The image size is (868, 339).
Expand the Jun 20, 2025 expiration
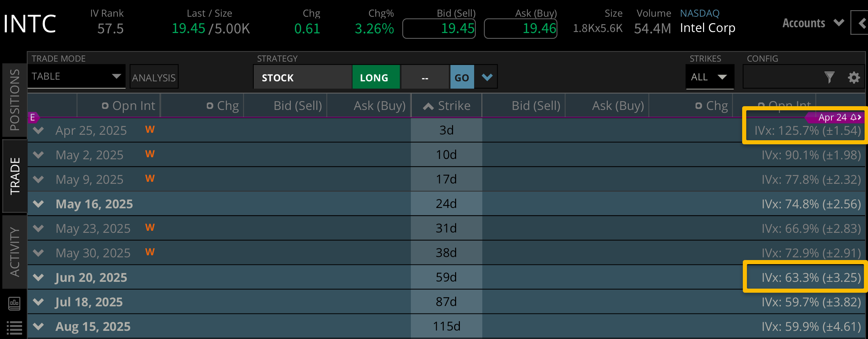click(38, 277)
